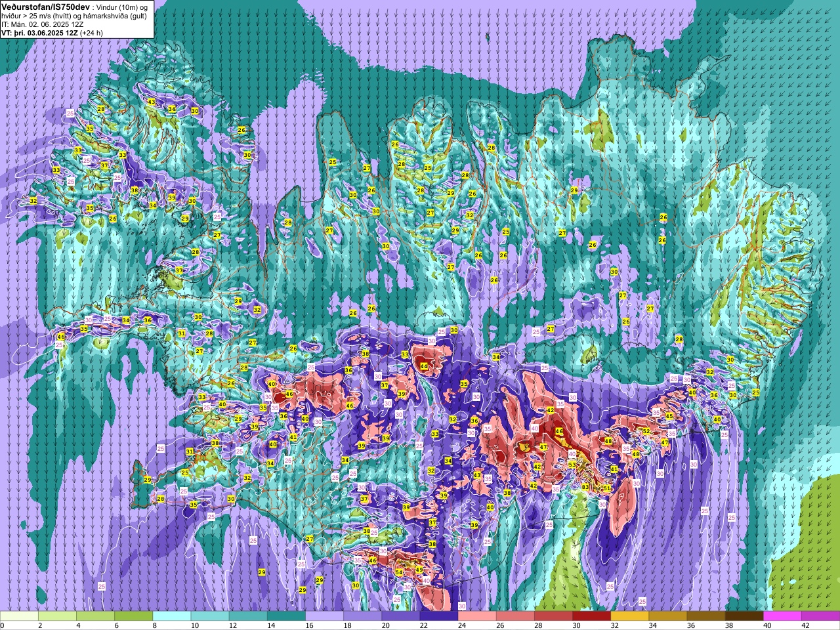The width and height of the screenshot is (840, 630).
Task: Click the 28–30 m/s red legend swatch
Action: (553, 616)
